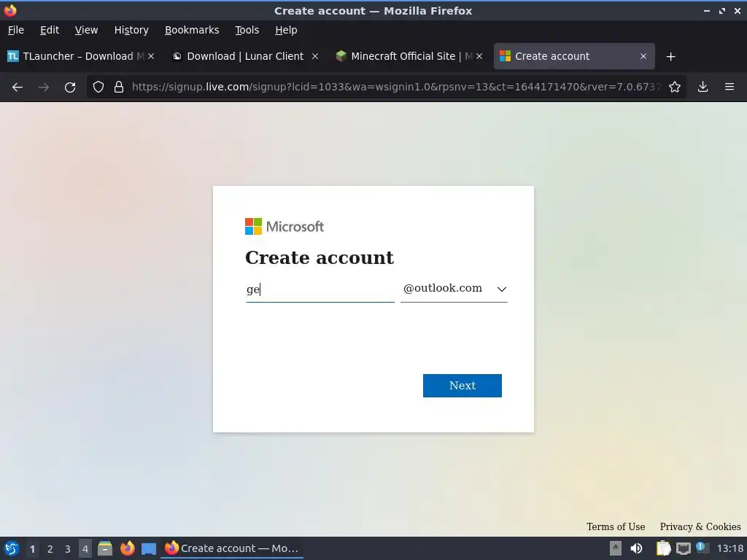Open the taskbar start menu icon
747x560 pixels.
click(x=12, y=548)
